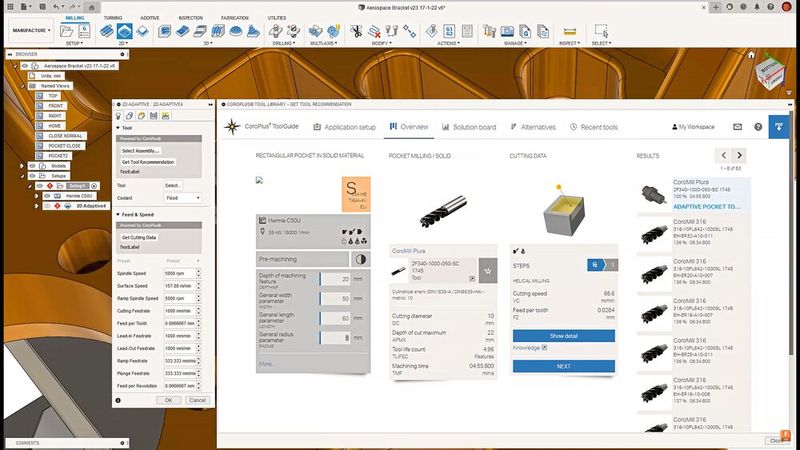Click the CoroPlus ToolGuide help icon

(x=758, y=127)
